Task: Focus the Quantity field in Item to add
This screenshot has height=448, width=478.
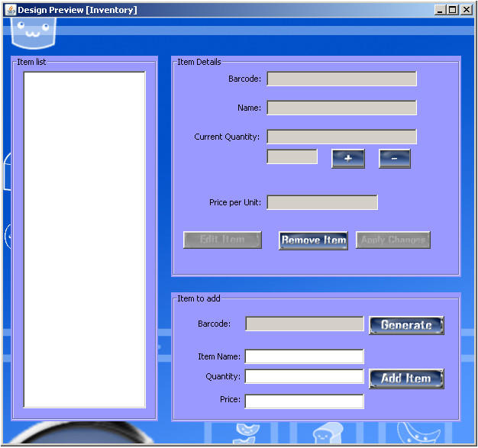Action: [305, 376]
